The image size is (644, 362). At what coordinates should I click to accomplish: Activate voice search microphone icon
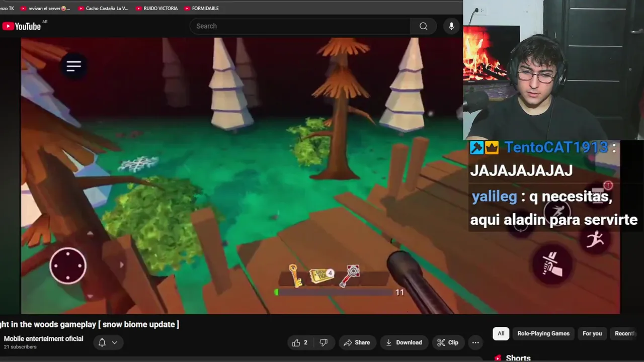[451, 26]
